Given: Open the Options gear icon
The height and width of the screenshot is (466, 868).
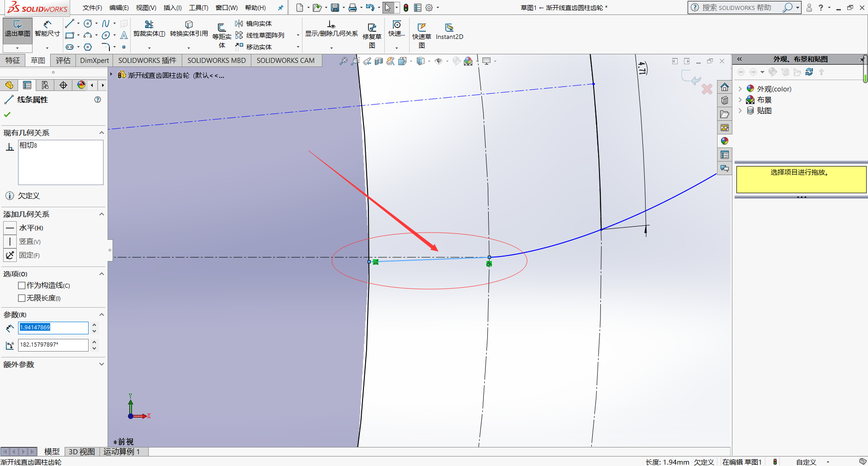Looking at the screenshot, I should tap(429, 8).
